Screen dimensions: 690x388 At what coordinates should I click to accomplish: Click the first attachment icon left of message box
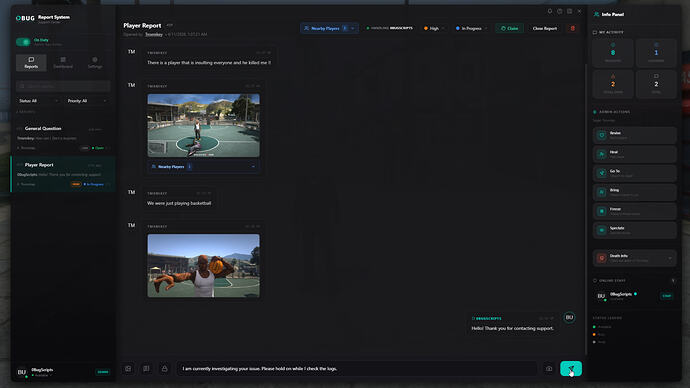click(x=128, y=369)
